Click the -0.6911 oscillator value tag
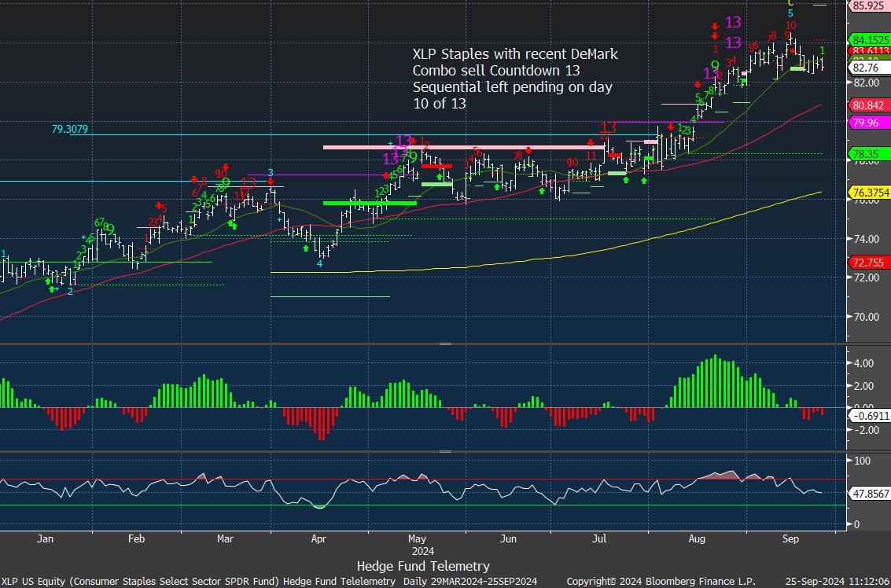Screen dimensions: 891x588 [869, 417]
